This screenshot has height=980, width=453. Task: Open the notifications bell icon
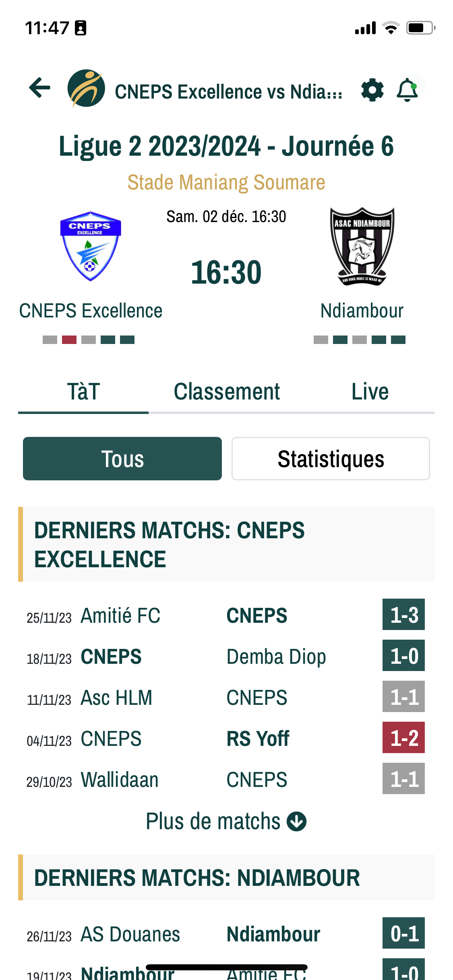click(407, 90)
